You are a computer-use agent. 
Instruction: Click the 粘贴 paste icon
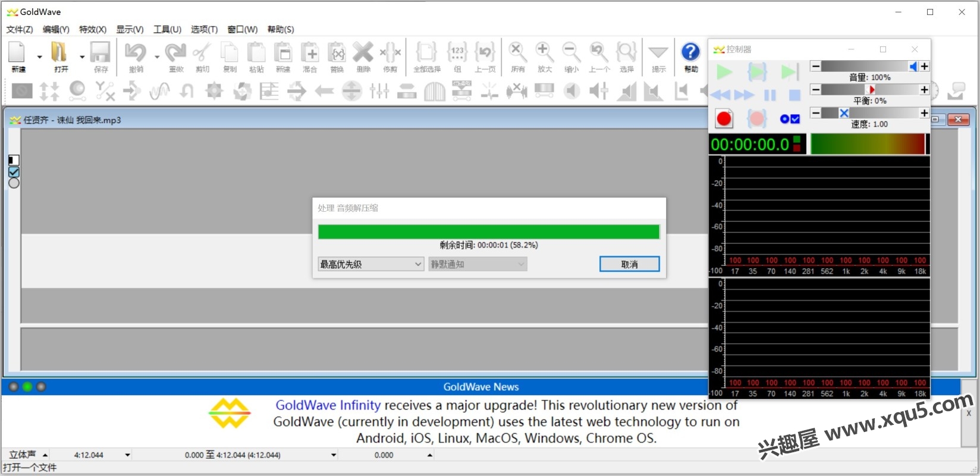(256, 53)
